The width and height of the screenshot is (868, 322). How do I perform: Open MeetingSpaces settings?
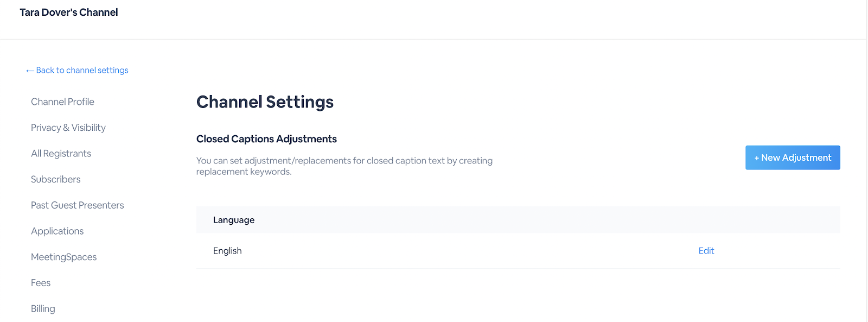pyautogui.click(x=63, y=257)
